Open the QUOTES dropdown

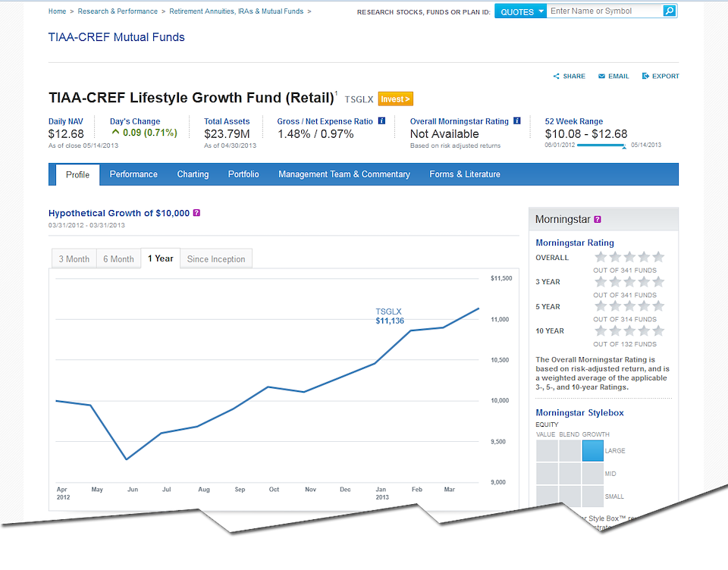point(520,11)
